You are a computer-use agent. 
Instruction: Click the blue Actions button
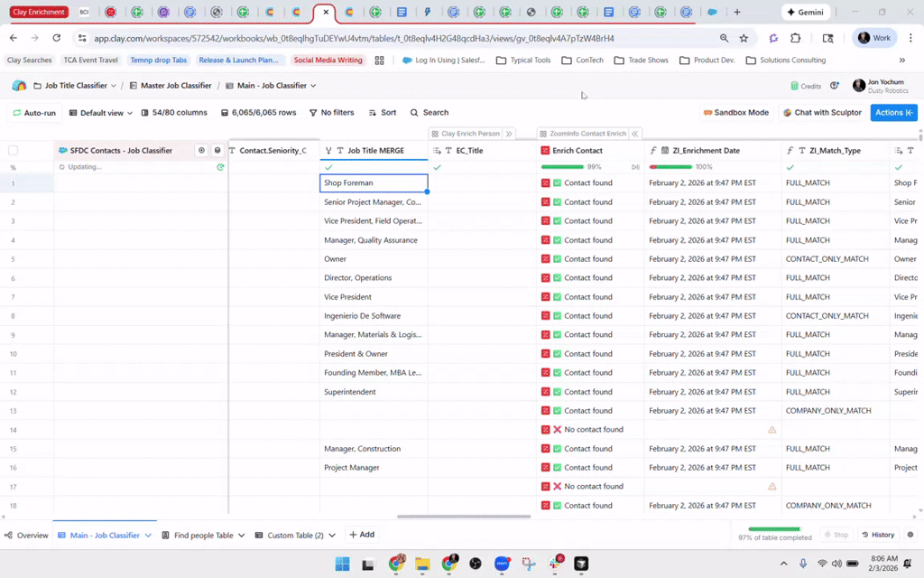pos(893,113)
